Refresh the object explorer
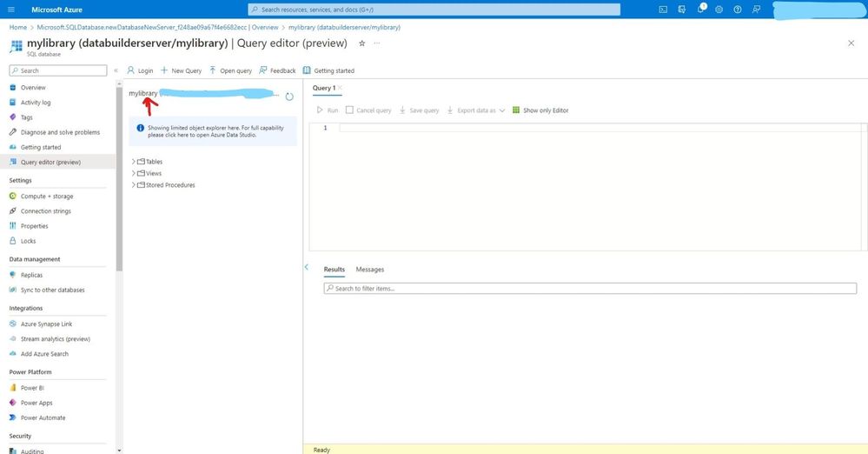Screen dimensions: 868x454 (289, 97)
